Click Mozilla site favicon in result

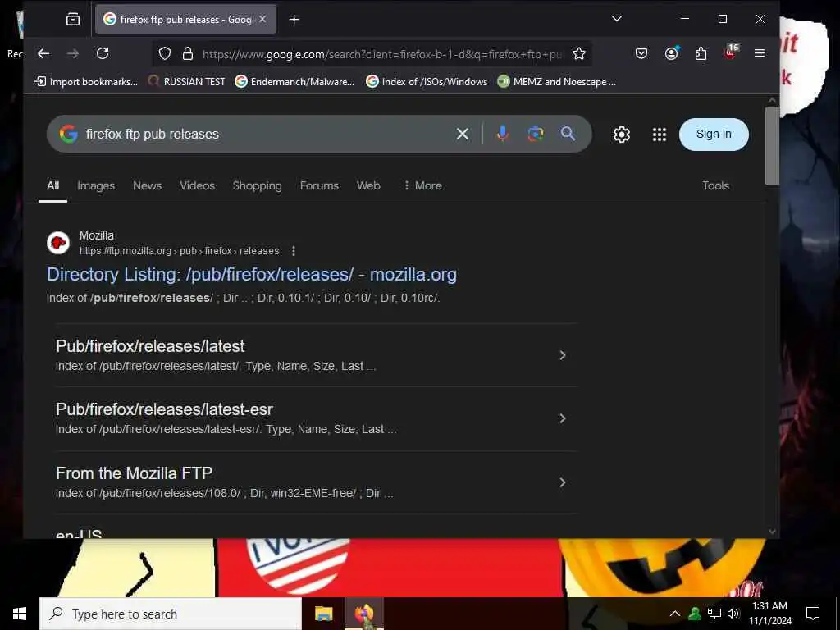click(58, 243)
